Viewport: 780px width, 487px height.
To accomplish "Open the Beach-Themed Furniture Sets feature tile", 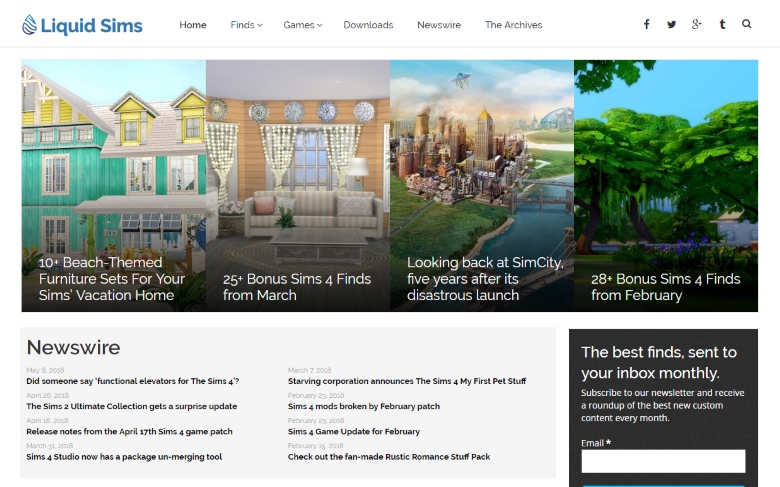I will (113, 186).
